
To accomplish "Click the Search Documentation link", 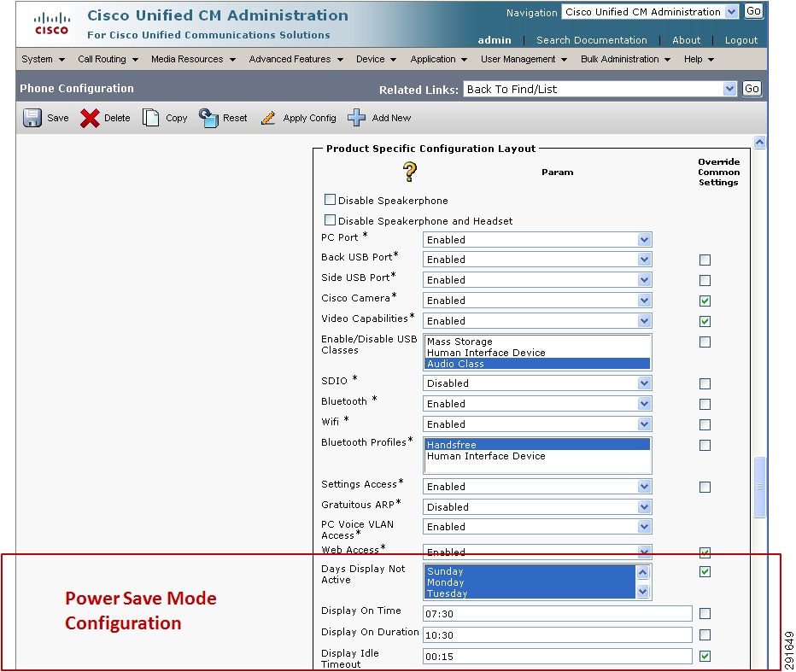I will coord(591,40).
